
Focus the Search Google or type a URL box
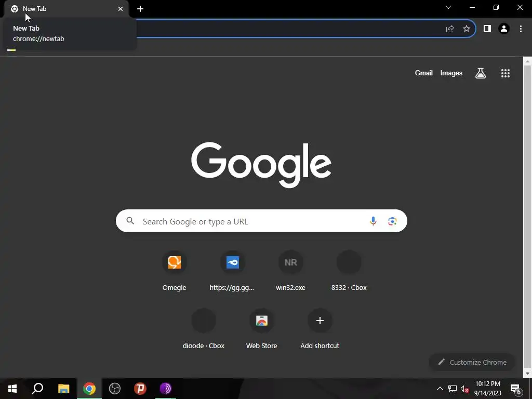pos(261,221)
